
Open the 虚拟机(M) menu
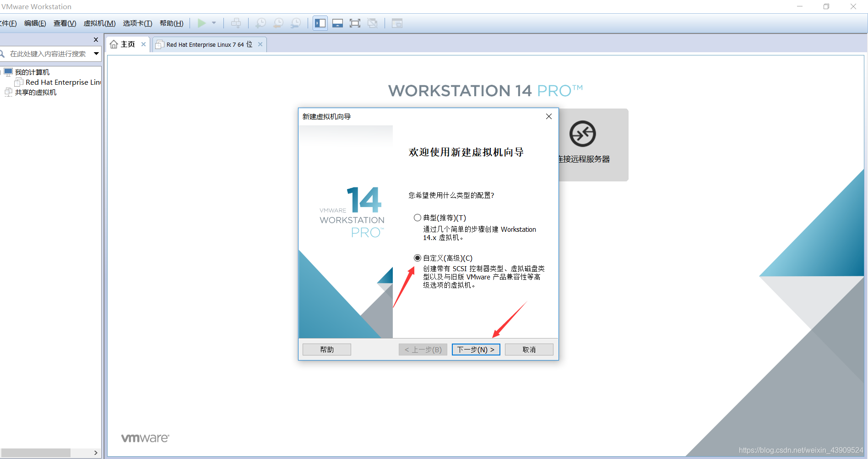99,23
